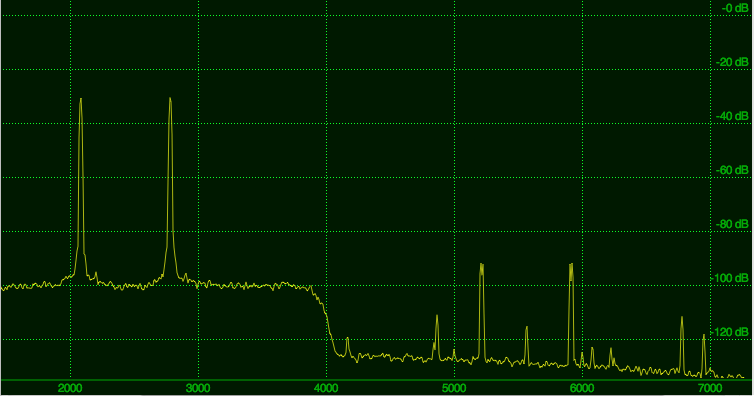Click the tall peak near 2800 Hz

[x=170, y=187]
